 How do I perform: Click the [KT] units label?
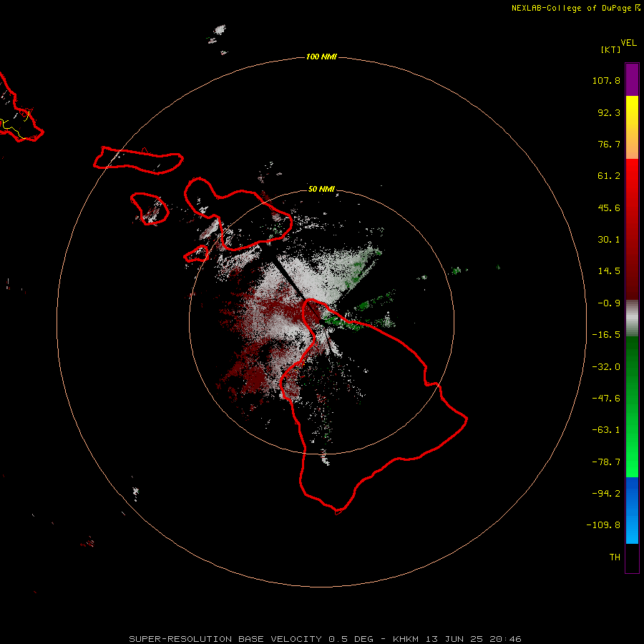tap(611, 49)
